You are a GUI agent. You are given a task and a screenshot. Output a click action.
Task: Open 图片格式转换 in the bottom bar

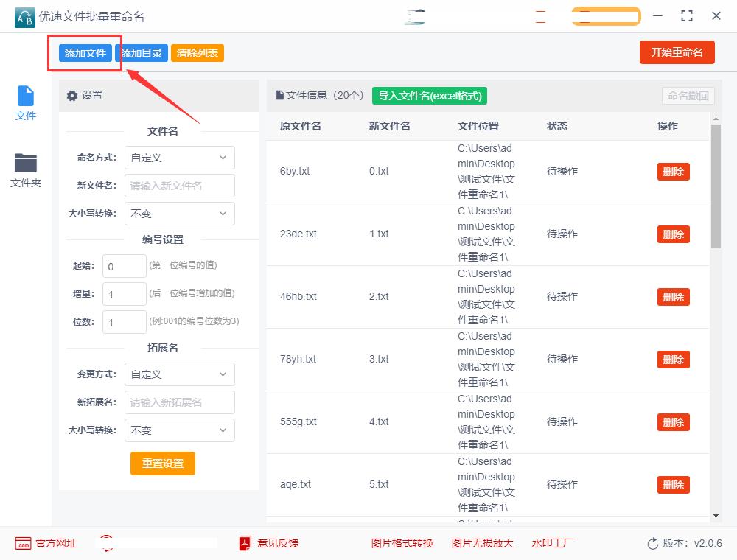pos(402,543)
